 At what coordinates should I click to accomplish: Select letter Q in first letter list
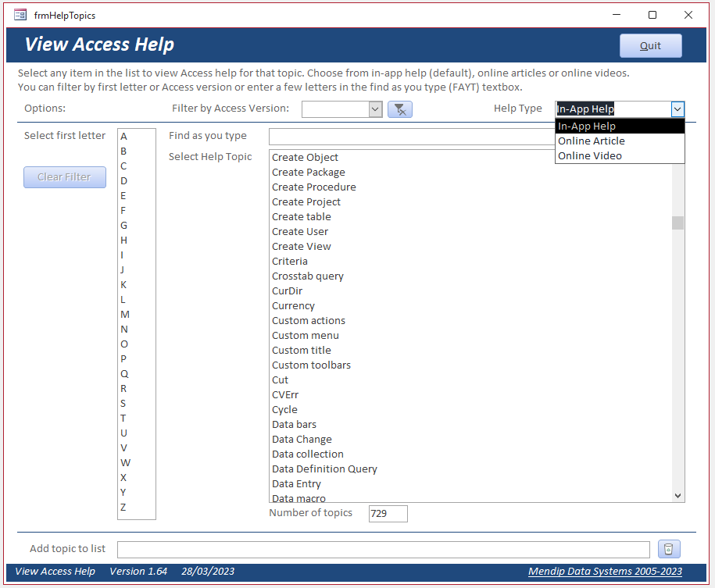pyautogui.click(x=136, y=374)
